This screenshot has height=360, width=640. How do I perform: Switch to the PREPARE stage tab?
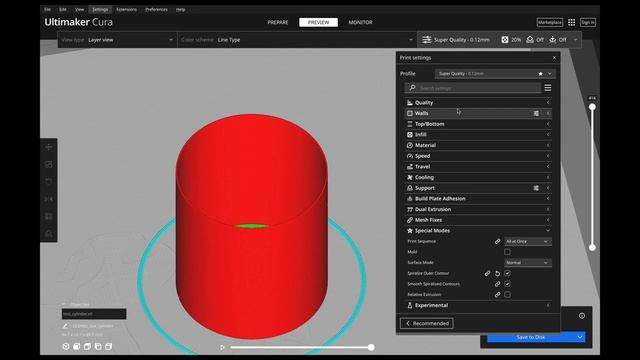[278, 22]
